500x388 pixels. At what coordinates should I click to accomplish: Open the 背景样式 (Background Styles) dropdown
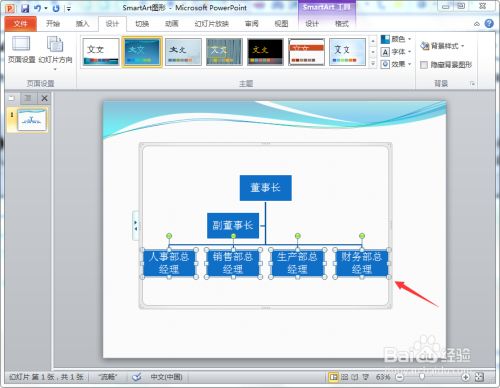click(x=442, y=46)
